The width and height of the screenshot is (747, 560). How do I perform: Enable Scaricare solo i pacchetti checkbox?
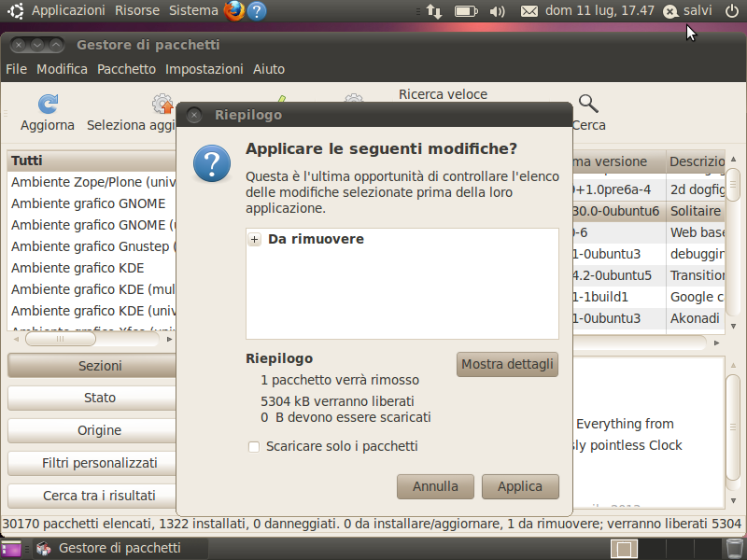pos(254,447)
